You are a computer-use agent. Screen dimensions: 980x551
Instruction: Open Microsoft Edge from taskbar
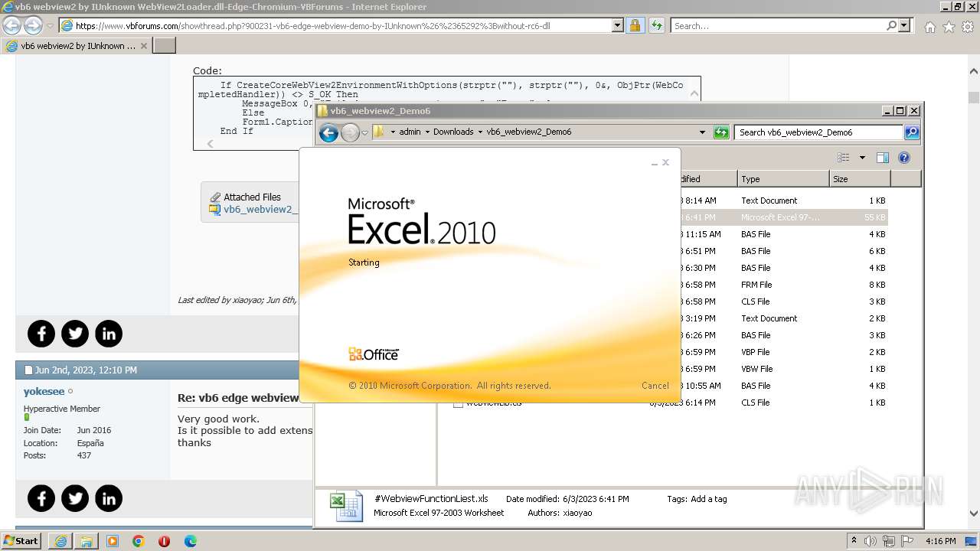(x=191, y=541)
